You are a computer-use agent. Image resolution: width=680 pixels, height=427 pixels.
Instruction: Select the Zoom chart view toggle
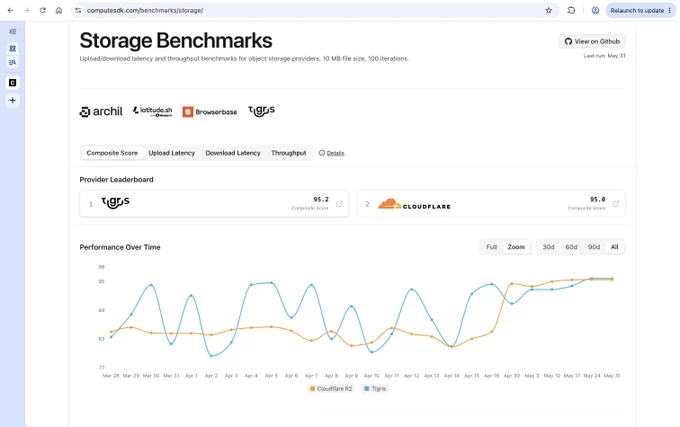point(516,247)
